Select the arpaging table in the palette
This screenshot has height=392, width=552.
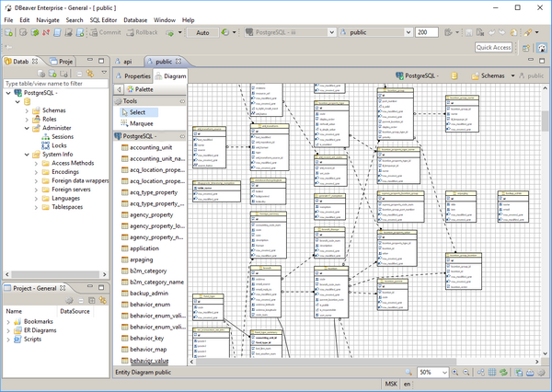tap(141, 259)
